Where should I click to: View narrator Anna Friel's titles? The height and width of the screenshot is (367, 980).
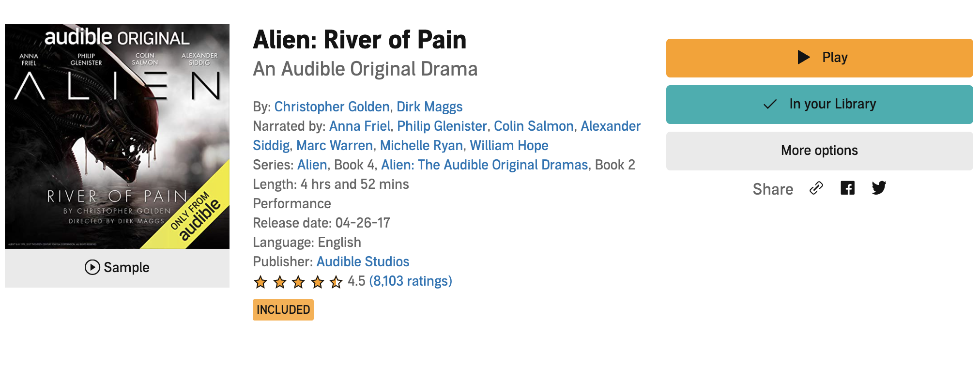[360, 126]
